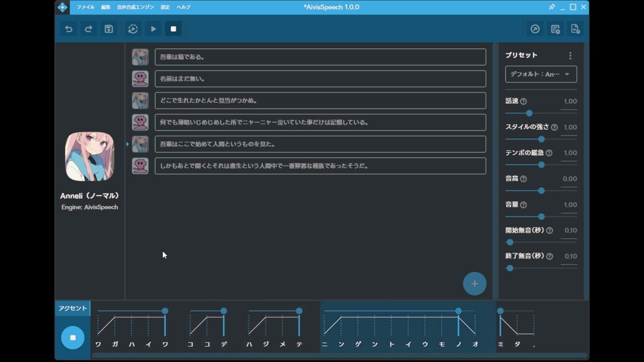This screenshot has width=644, height=362.
Task: Click the help icon next to 開始無音(秒)
Action: 549,230
